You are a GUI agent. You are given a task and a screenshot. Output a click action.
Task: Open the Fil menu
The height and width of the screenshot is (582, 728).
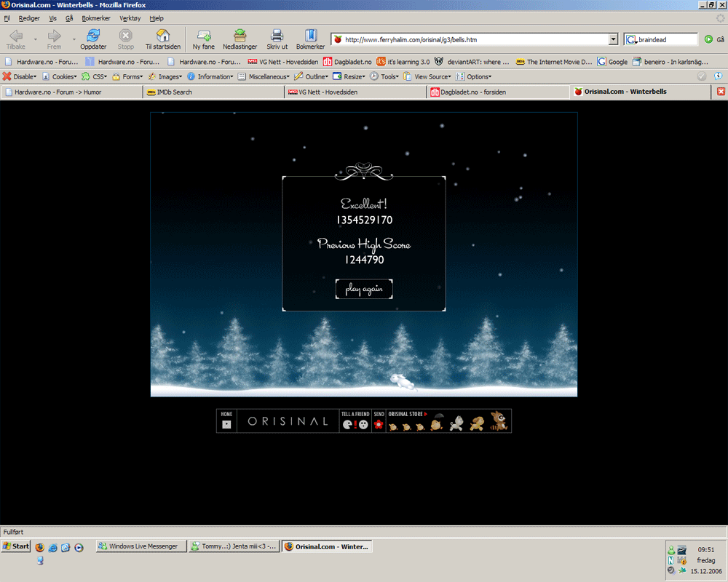coord(7,18)
